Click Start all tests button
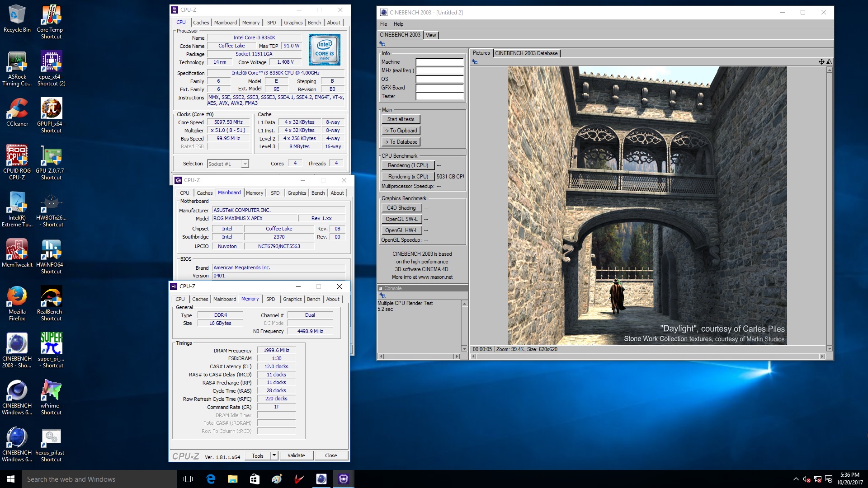The width and height of the screenshot is (868, 488). coord(401,119)
